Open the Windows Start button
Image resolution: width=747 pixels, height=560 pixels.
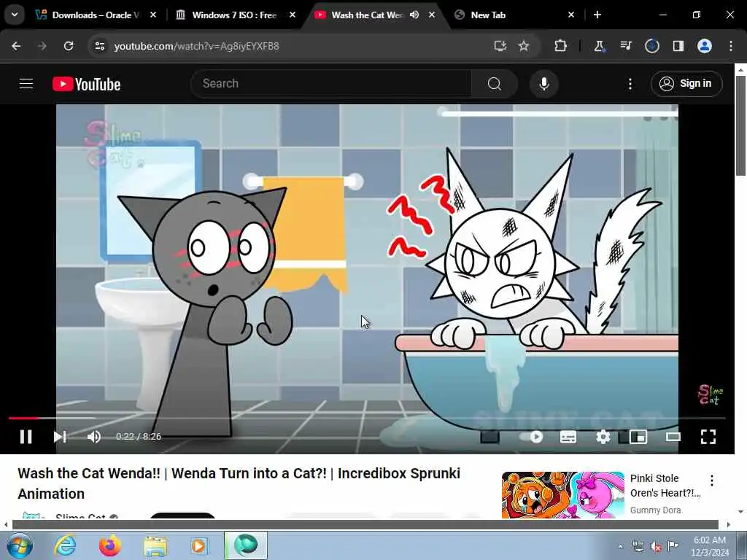(x=20, y=545)
